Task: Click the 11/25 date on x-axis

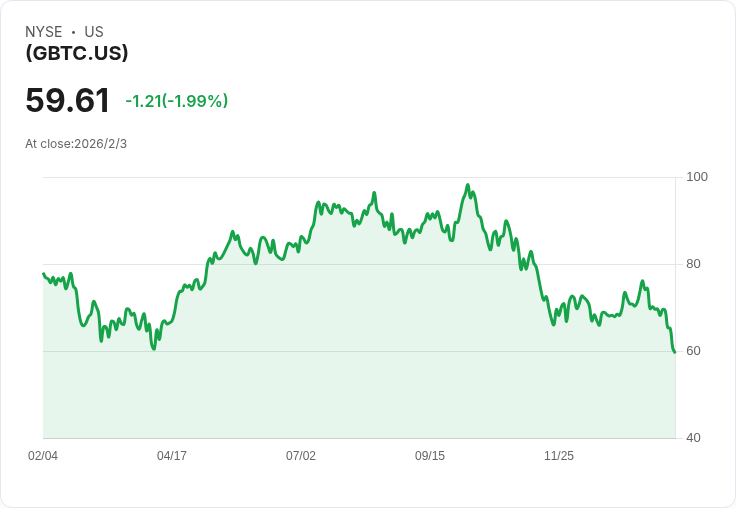Action: (x=559, y=456)
